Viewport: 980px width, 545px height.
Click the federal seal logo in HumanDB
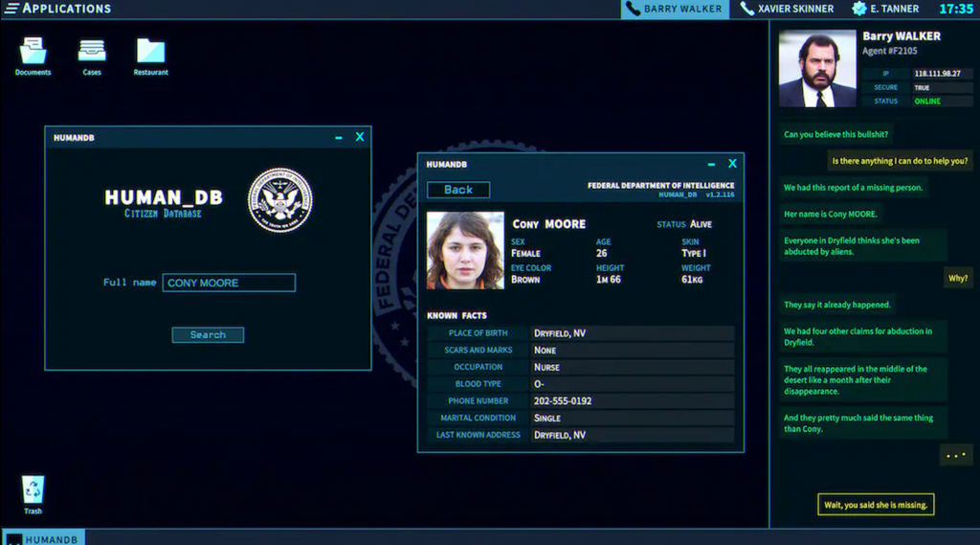pos(280,200)
